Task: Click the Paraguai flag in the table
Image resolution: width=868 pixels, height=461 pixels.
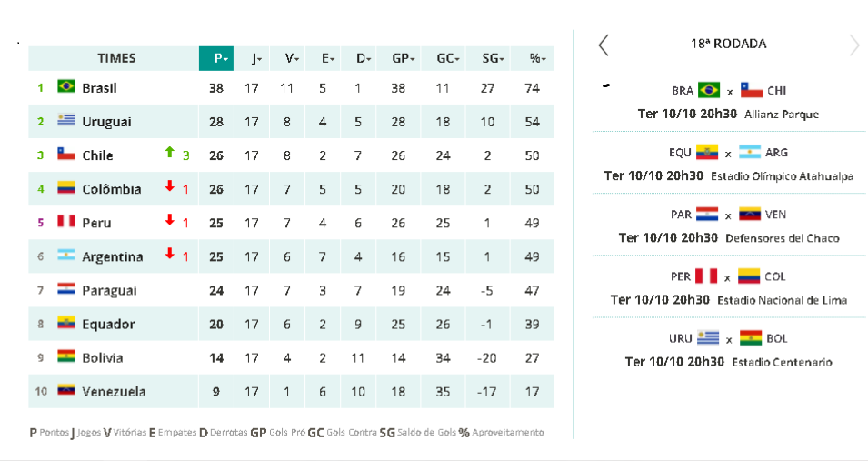Action: 65,289
